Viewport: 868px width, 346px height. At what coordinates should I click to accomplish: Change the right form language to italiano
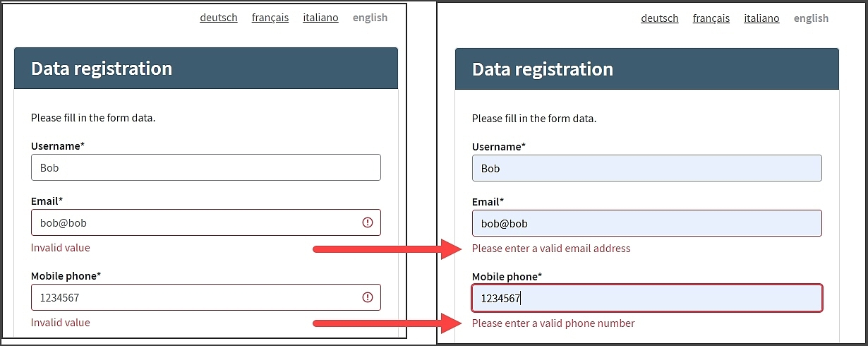[761, 18]
